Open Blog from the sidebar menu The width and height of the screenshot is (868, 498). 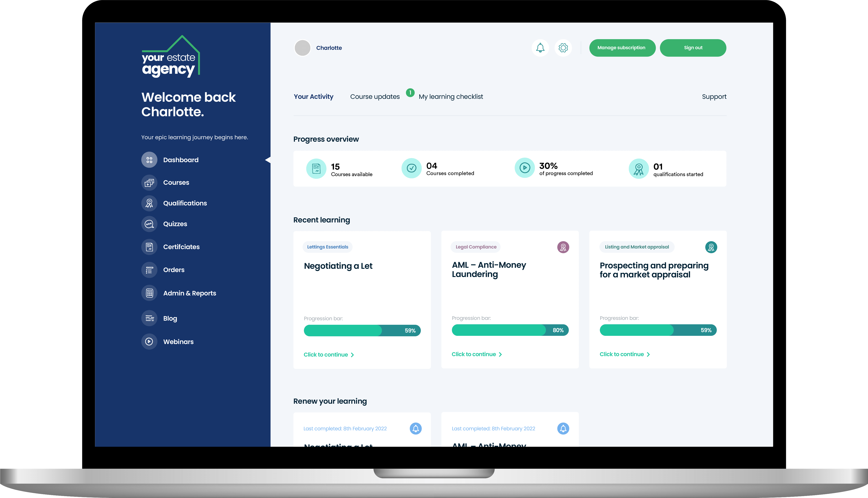(x=170, y=318)
